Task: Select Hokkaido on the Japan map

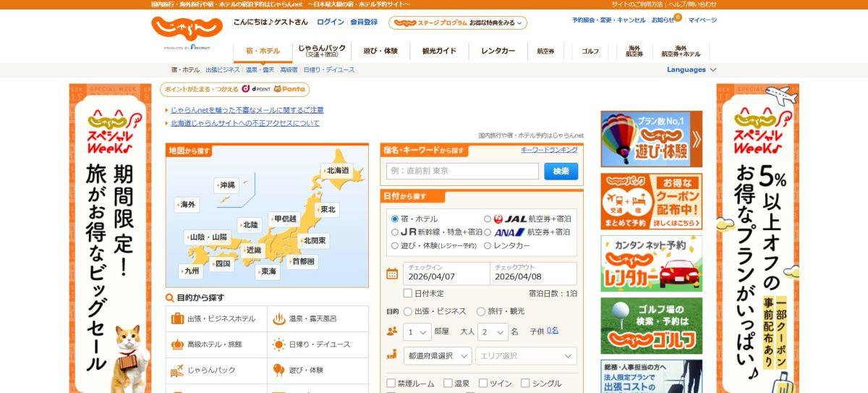Action: pos(337,171)
